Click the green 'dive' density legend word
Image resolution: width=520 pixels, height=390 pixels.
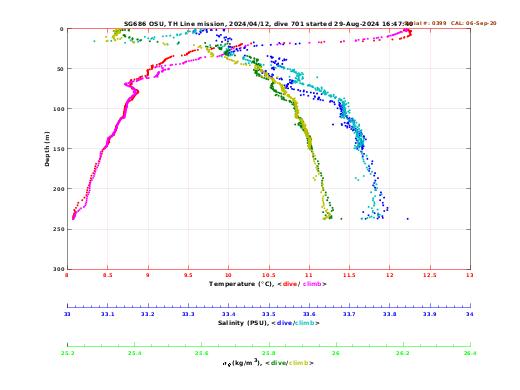tap(278, 363)
